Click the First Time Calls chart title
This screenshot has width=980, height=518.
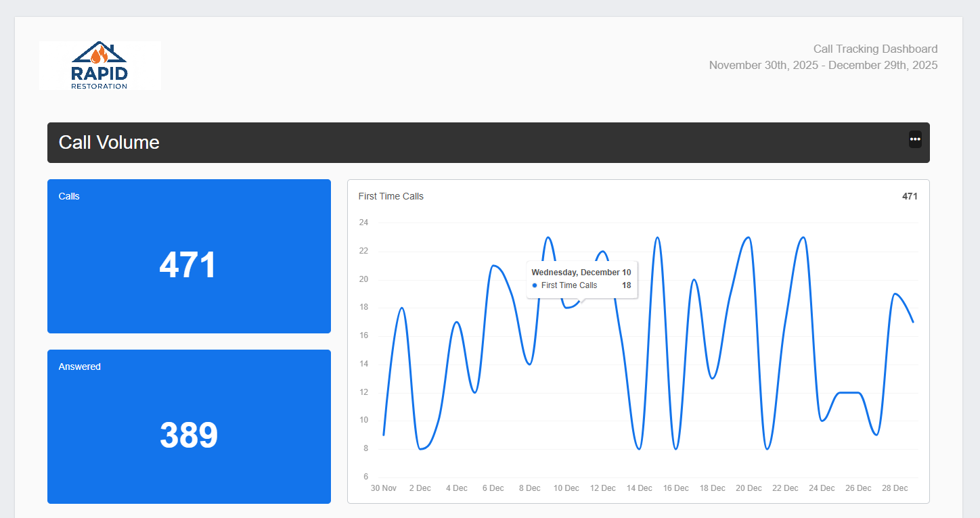pyautogui.click(x=391, y=196)
